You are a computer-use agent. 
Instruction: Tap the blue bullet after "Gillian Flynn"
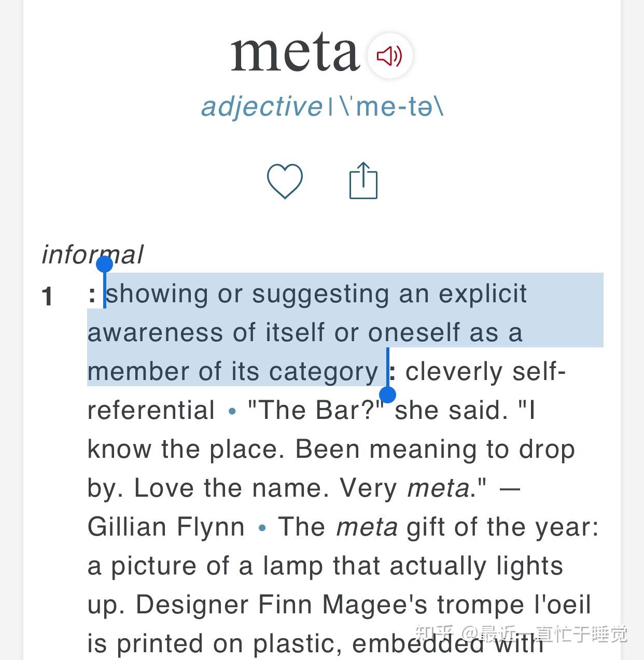point(262,528)
